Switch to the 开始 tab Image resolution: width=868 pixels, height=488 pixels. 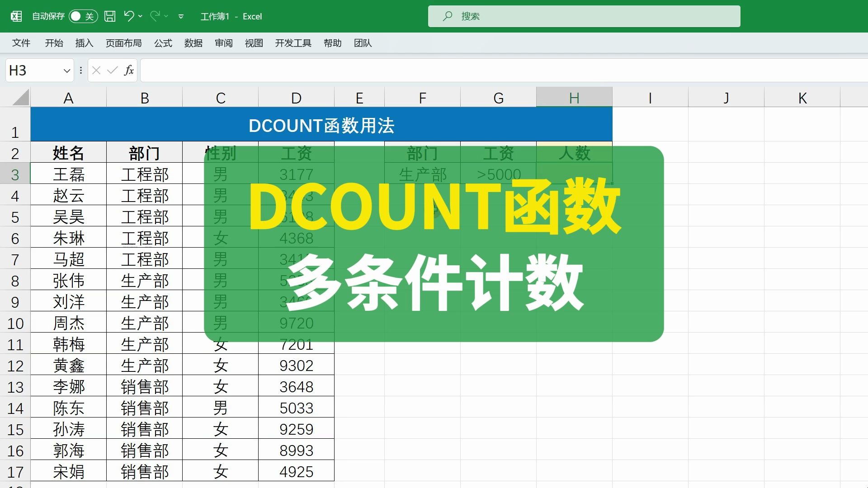coord(54,43)
